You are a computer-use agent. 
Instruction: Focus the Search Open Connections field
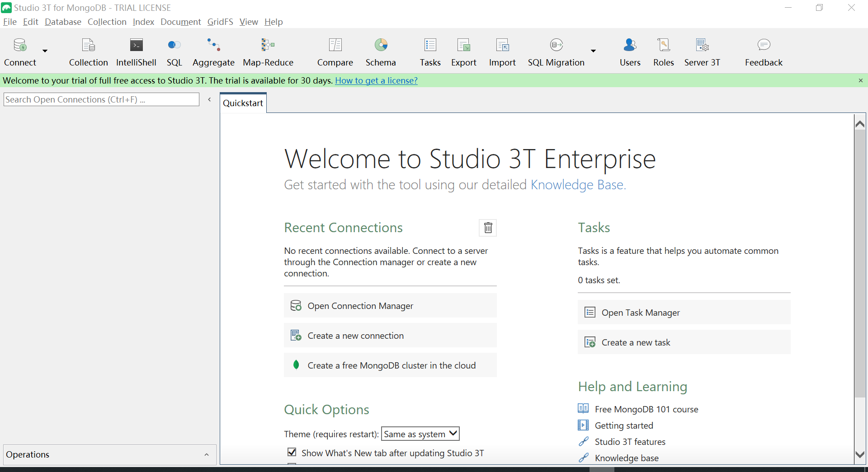[101, 99]
